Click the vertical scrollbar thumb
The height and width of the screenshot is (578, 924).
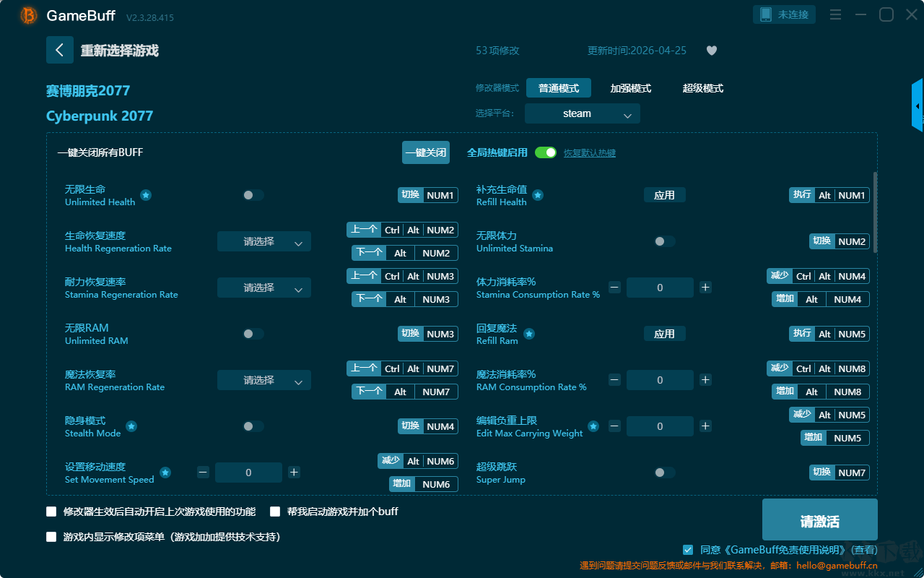876,212
